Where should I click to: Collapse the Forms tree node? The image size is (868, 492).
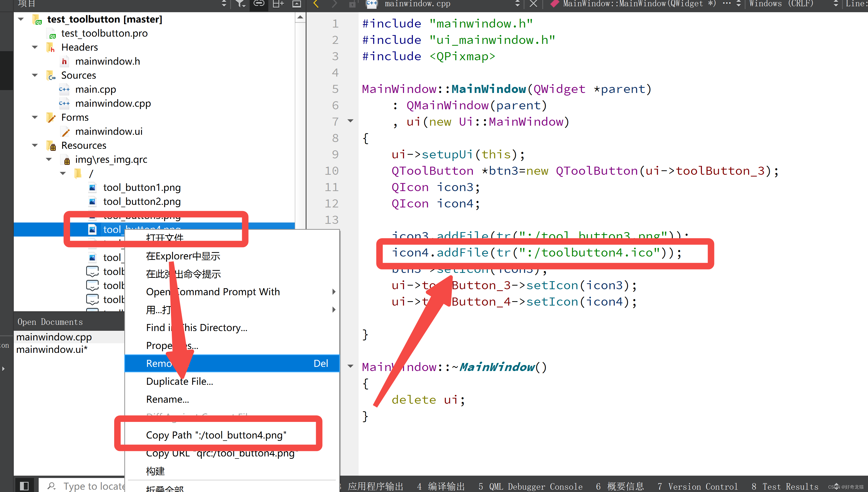point(35,118)
